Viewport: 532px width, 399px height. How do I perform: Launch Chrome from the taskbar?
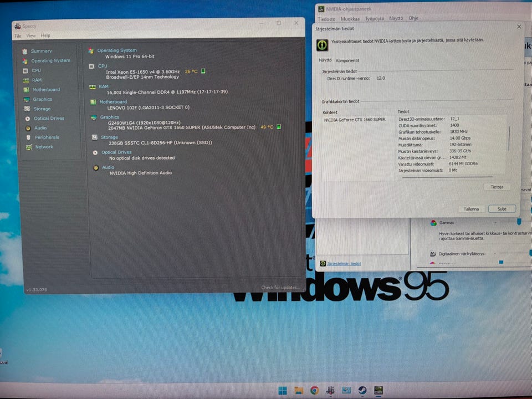[315, 391]
